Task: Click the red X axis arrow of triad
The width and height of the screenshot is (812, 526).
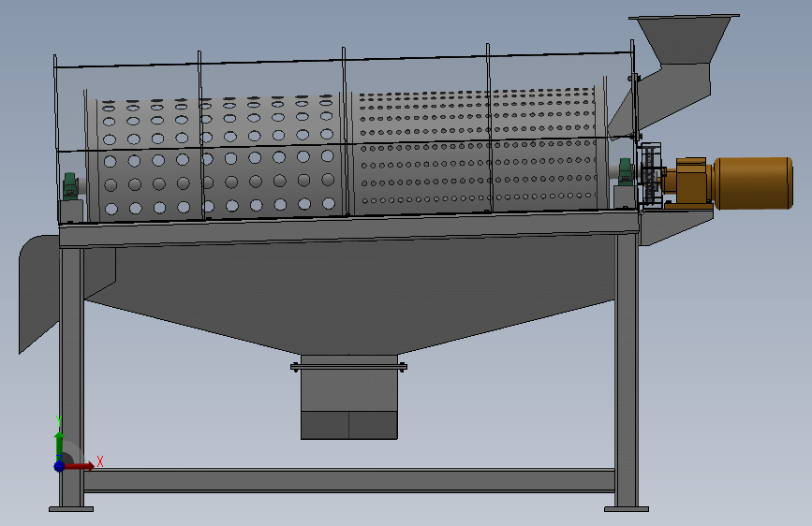Action: pos(80,466)
